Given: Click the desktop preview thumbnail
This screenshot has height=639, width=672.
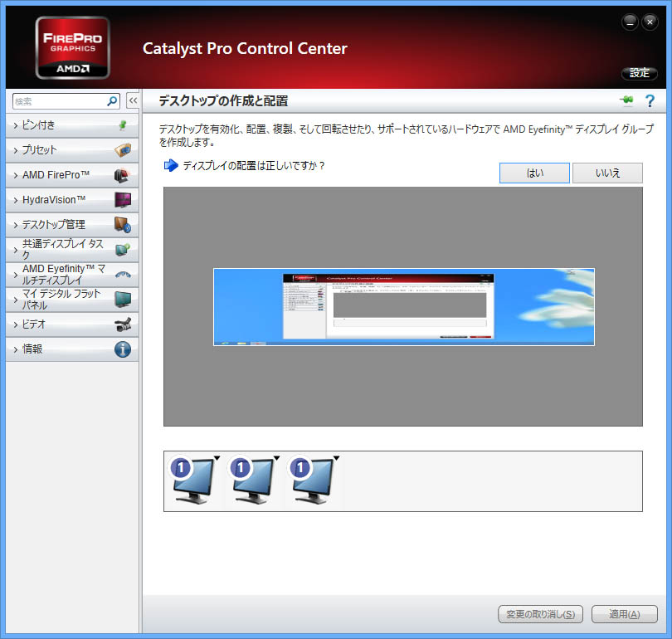Looking at the screenshot, I should [404, 307].
